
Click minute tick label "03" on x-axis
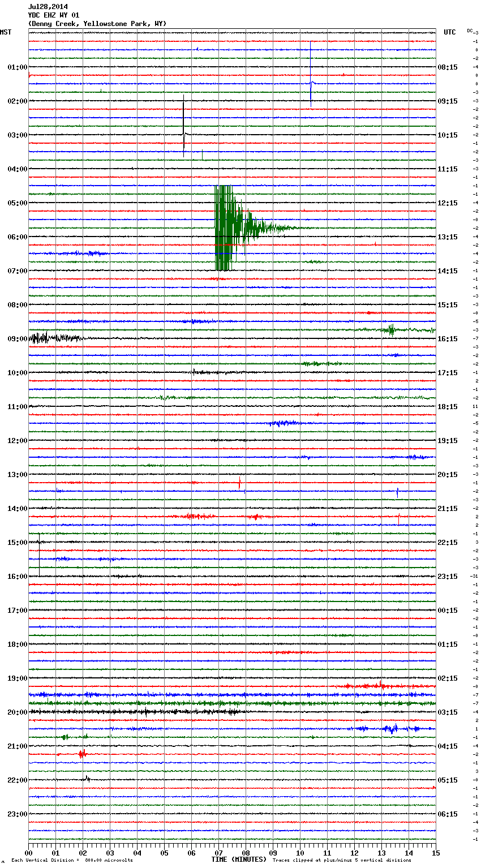tap(110, 853)
